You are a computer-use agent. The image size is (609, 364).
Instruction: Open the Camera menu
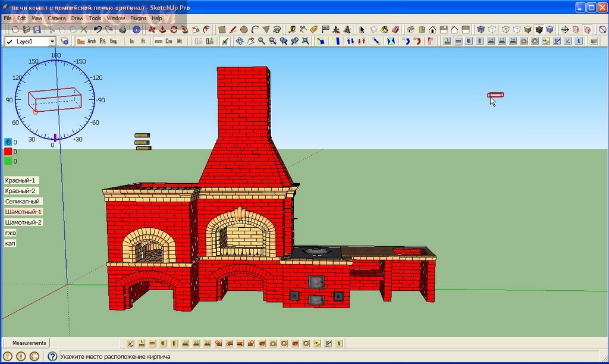click(56, 18)
